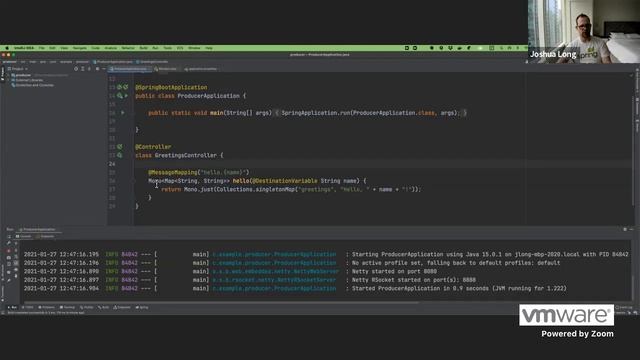
Task: Open the Analyze menu
Action: [x=111, y=48]
